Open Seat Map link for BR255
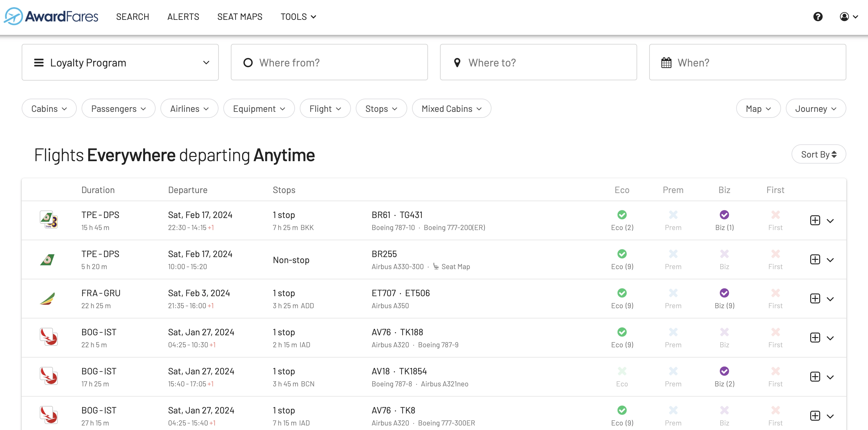The width and height of the screenshot is (868, 430). [x=451, y=267]
